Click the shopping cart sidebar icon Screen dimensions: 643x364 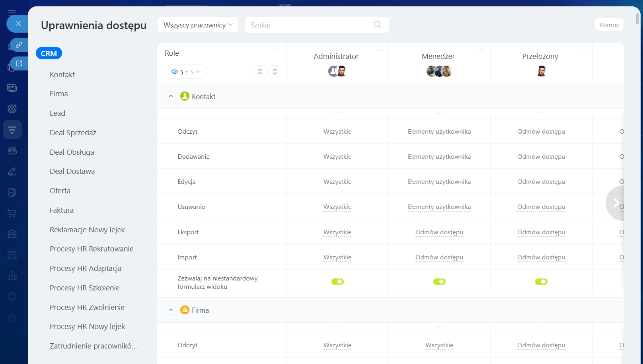click(x=12, y=213)
